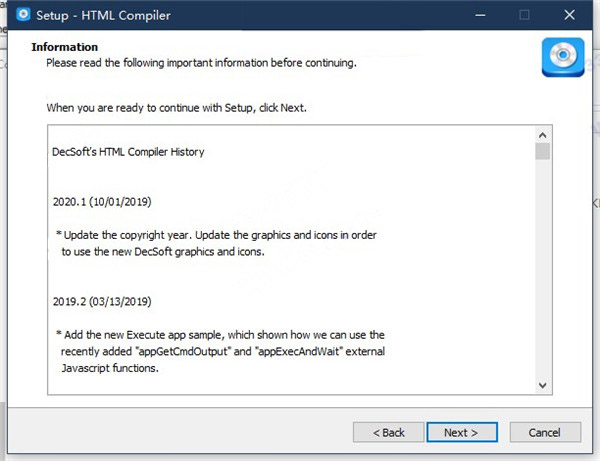Click the setup icon in title bar
This screenshot has height=461, width=600.
click(23, 15)
